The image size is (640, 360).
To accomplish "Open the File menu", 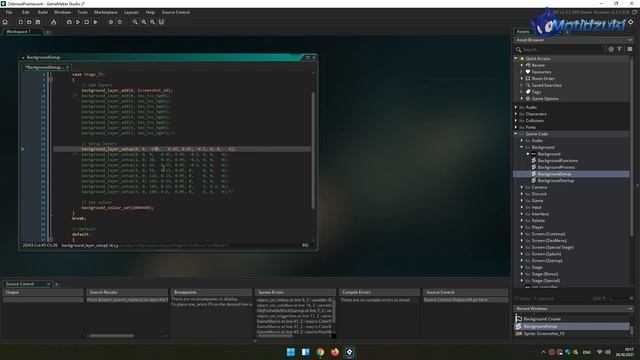I will coord(9,12).
